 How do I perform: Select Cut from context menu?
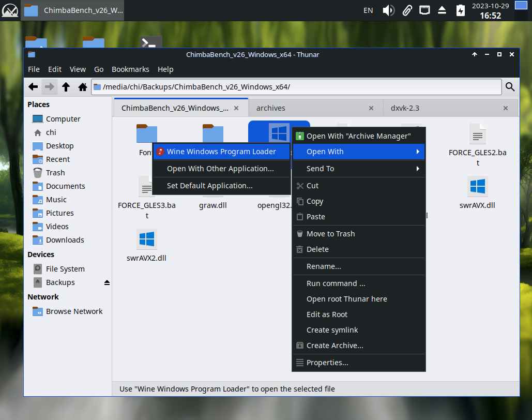point(359,186)
